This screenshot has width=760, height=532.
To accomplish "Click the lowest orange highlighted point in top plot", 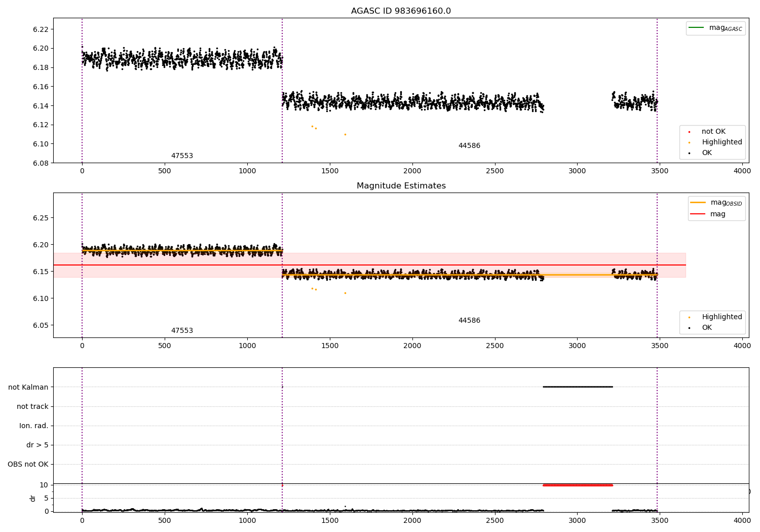I will [345, 134].
